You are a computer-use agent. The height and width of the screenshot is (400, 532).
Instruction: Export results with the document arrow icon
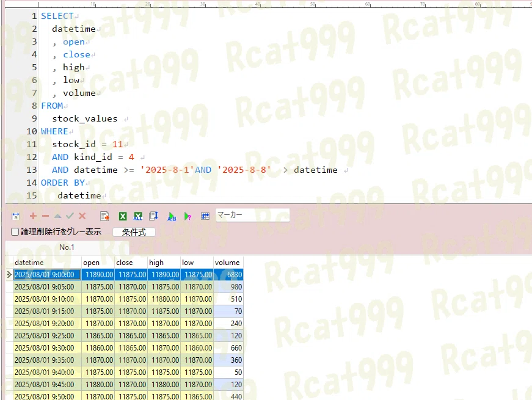tap(105, 216)
